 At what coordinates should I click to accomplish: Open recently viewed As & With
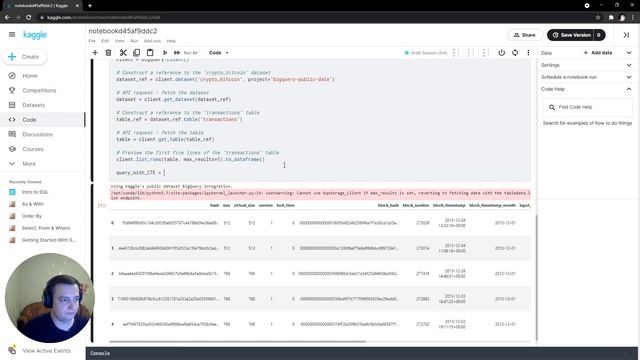pyautogui.click(x=33, y=204)
